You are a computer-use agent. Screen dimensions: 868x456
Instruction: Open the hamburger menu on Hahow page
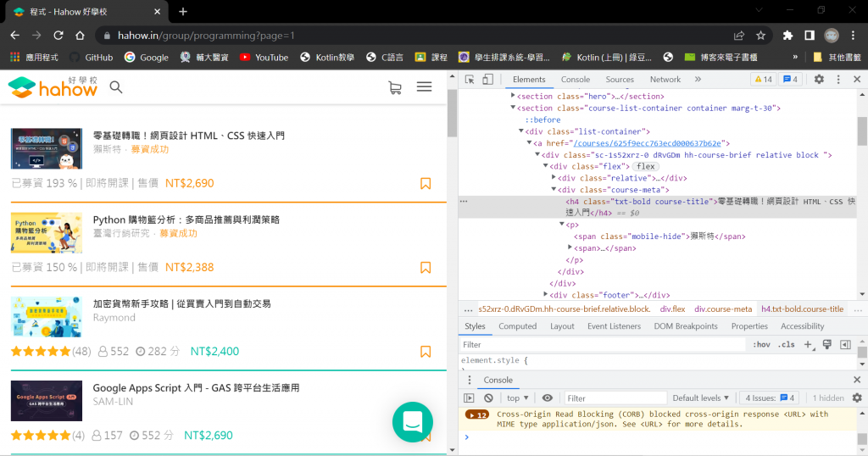coord(424,87)
